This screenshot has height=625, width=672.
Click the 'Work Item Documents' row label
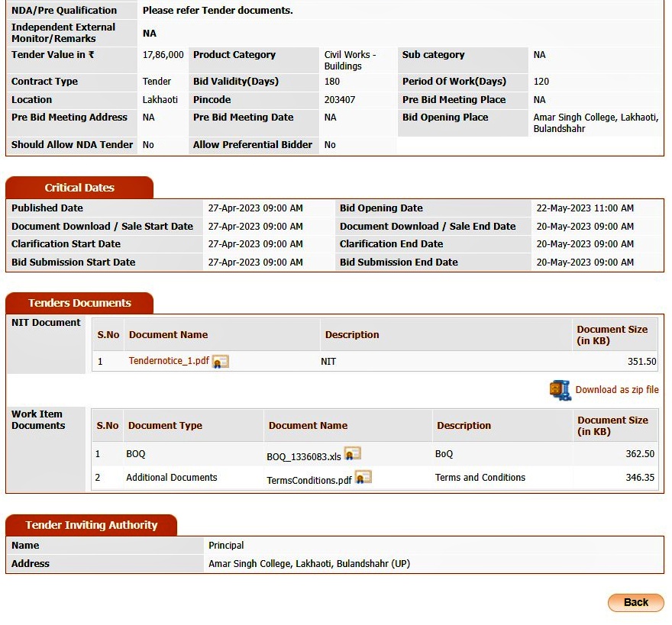pos(38,420)
